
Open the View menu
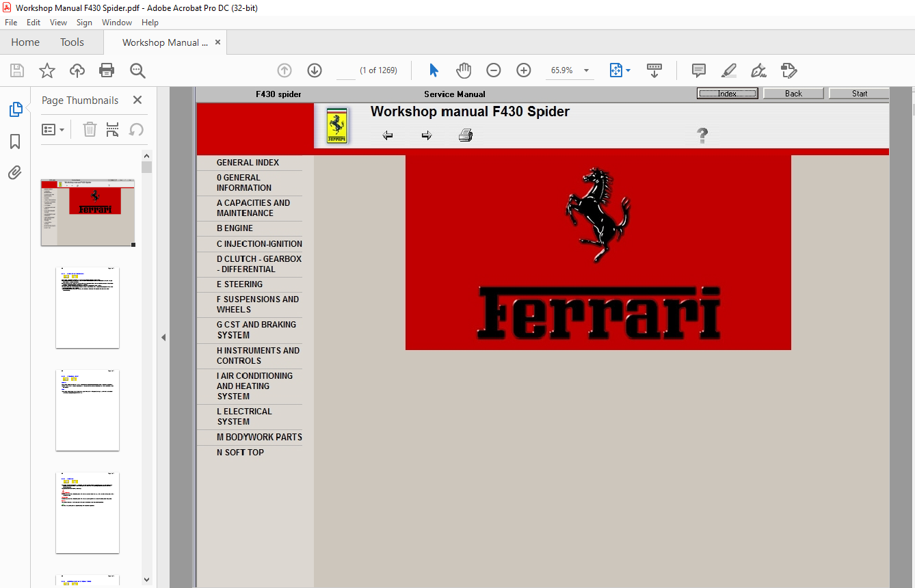coord(58,23)
